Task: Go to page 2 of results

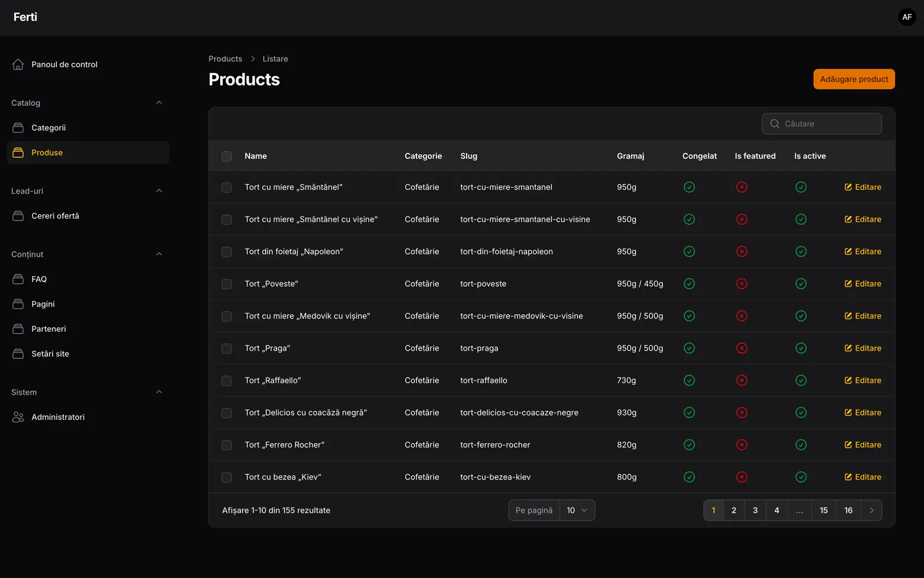Action: pyautogui.click(x=734, y=510)
